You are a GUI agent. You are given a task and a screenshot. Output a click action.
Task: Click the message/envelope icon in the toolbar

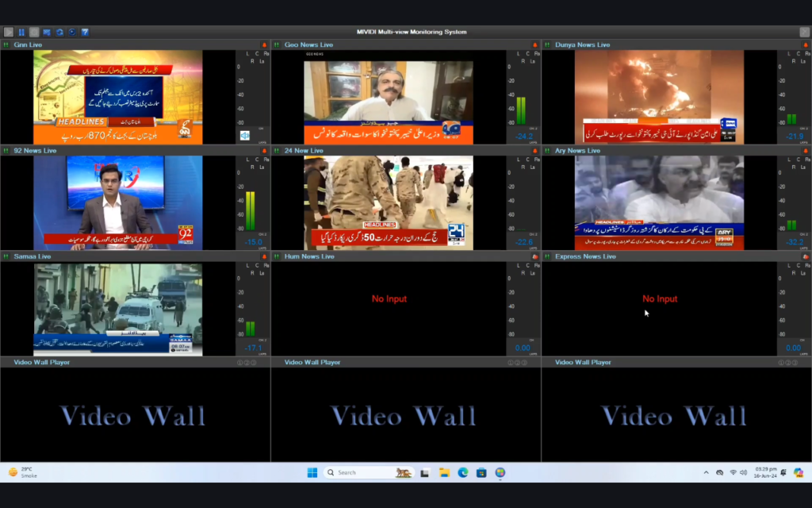[x=47, y=32]
